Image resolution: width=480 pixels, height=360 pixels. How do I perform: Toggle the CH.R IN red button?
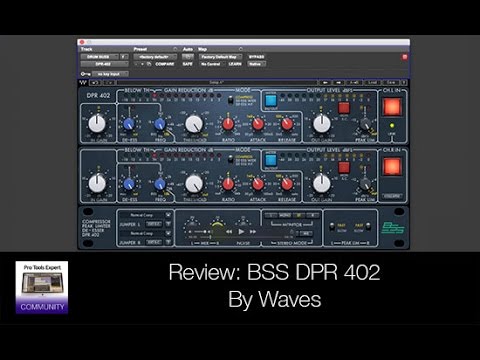[x=392, y=166]
